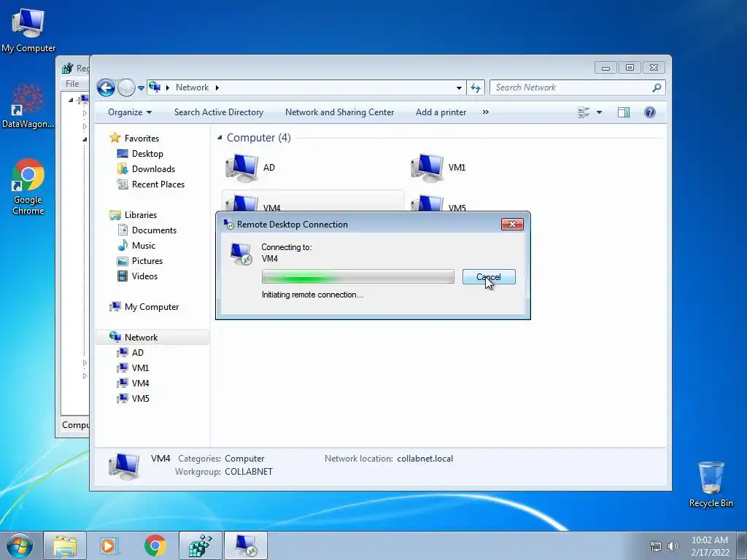The image size is (747, 560).
Task: Select the VM1 computer icon
Action: (x=427, y=168)
